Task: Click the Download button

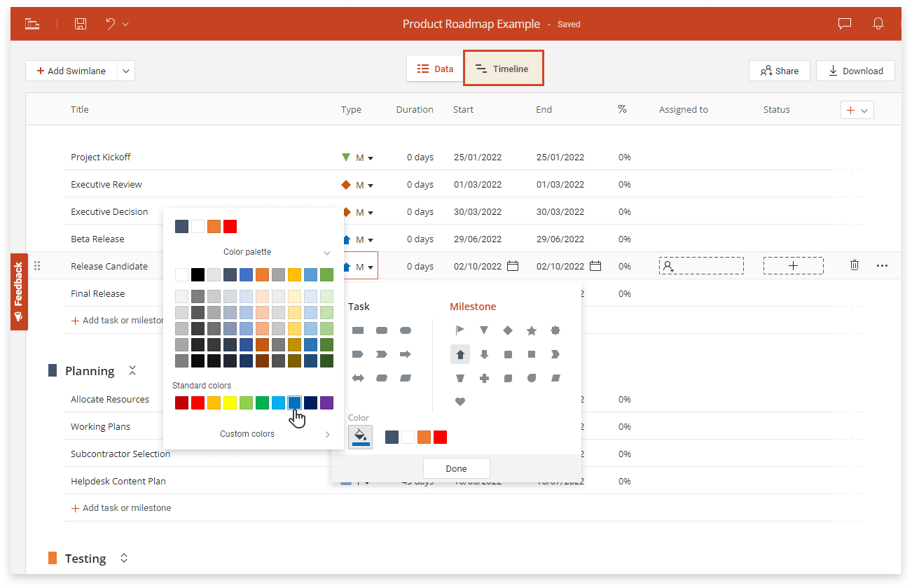Action: pos(855,71)
